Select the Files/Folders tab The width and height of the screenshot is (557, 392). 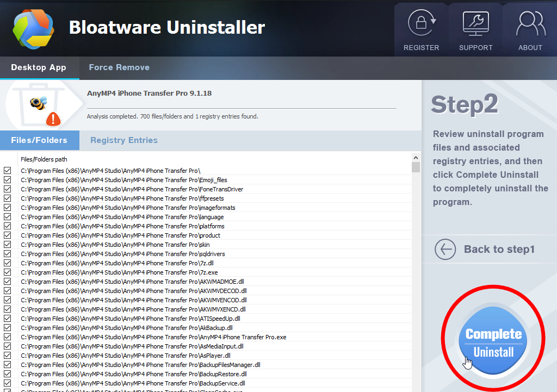coord(39,140)
